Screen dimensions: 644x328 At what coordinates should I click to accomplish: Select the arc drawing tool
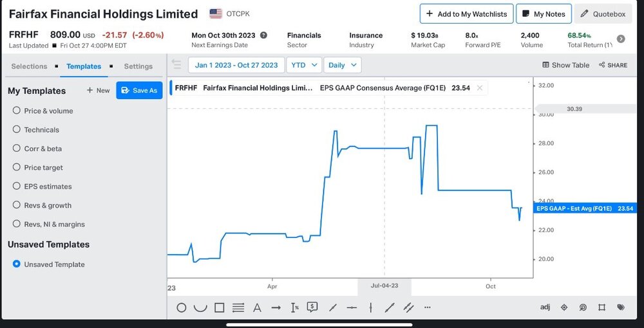tap(200, 307)
